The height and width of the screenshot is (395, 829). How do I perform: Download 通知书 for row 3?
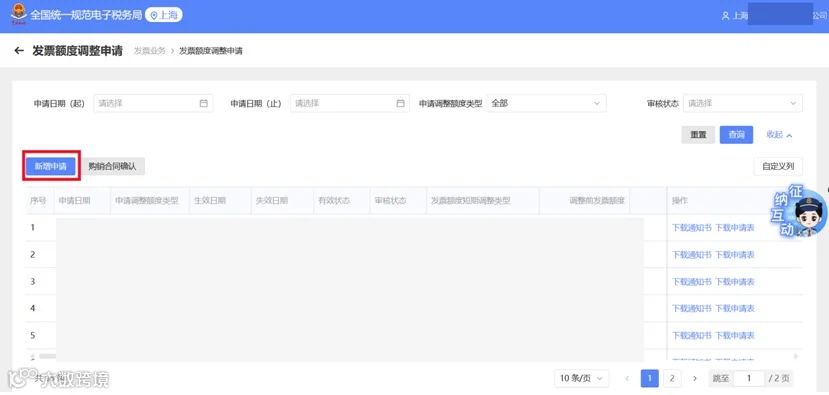tap(692, 282)
